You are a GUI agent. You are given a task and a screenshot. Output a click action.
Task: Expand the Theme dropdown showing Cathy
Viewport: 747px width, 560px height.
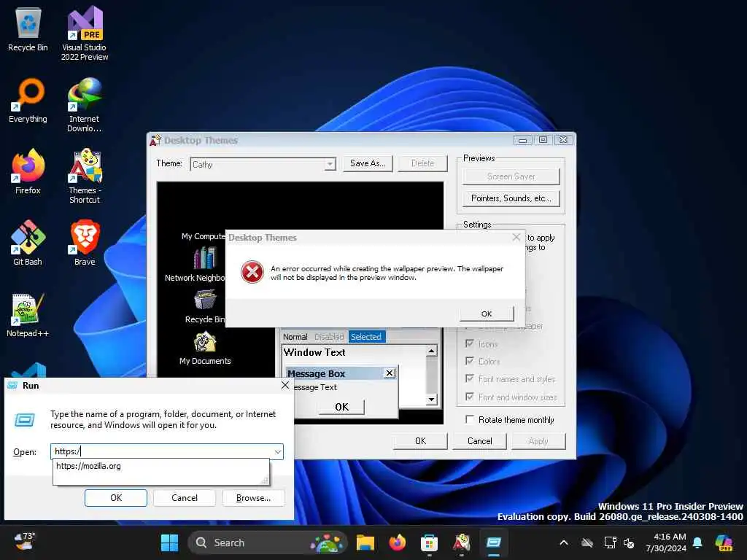click(330, 164)
